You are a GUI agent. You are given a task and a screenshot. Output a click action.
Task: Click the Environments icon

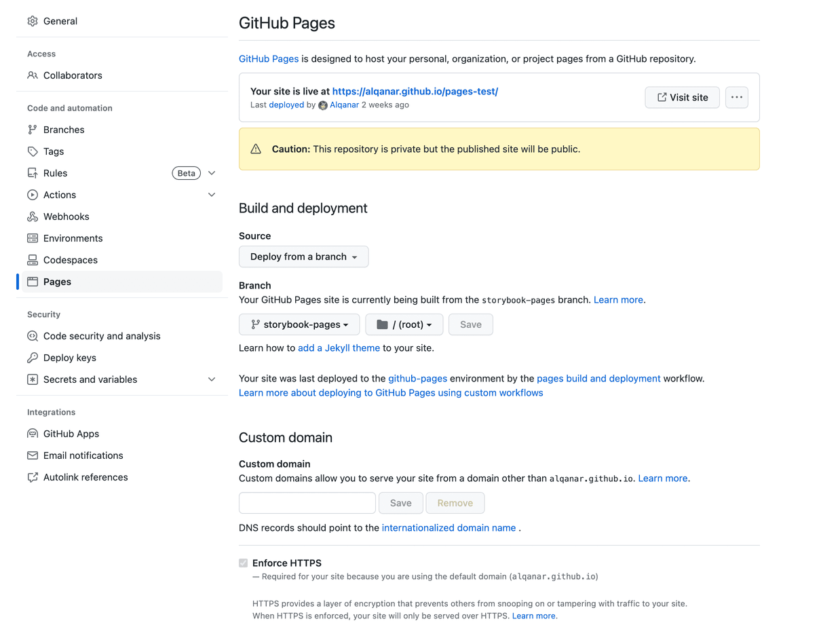click(x=33, y=238)
